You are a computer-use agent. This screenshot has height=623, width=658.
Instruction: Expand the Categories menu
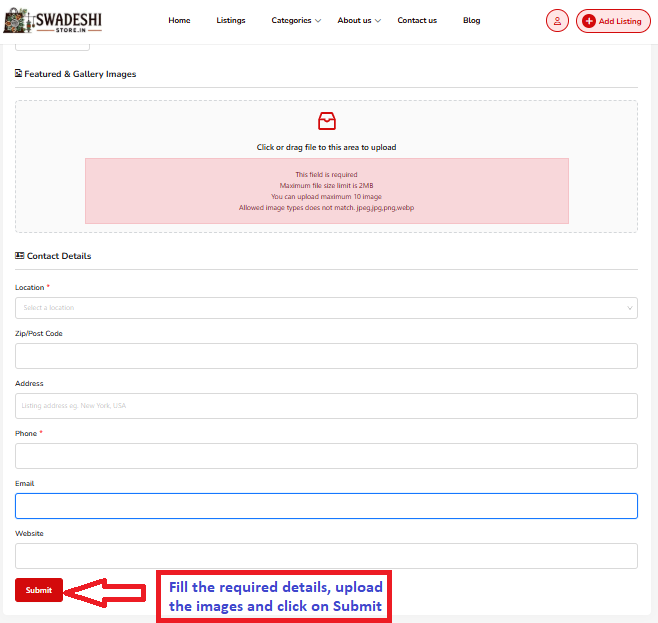coord(296,21)
